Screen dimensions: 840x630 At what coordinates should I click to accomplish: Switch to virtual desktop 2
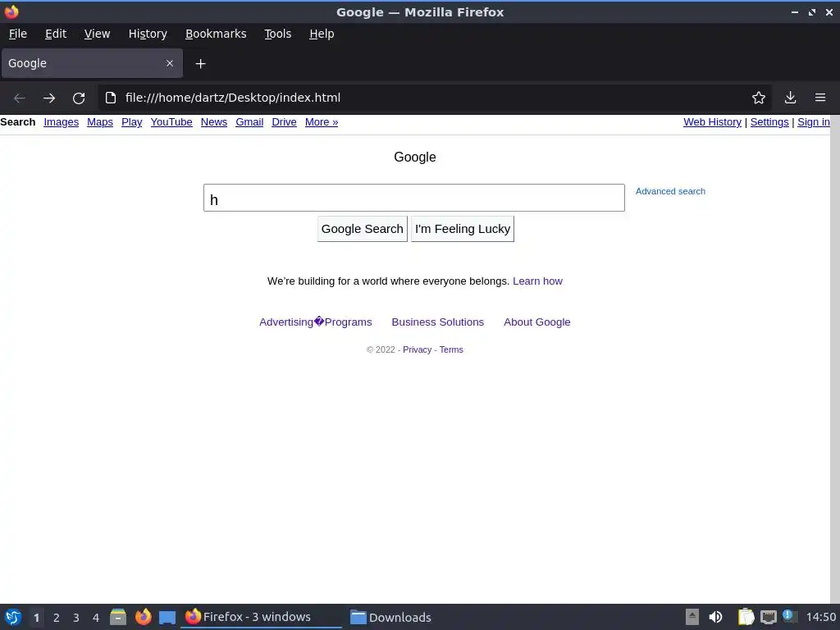(57, 618)
